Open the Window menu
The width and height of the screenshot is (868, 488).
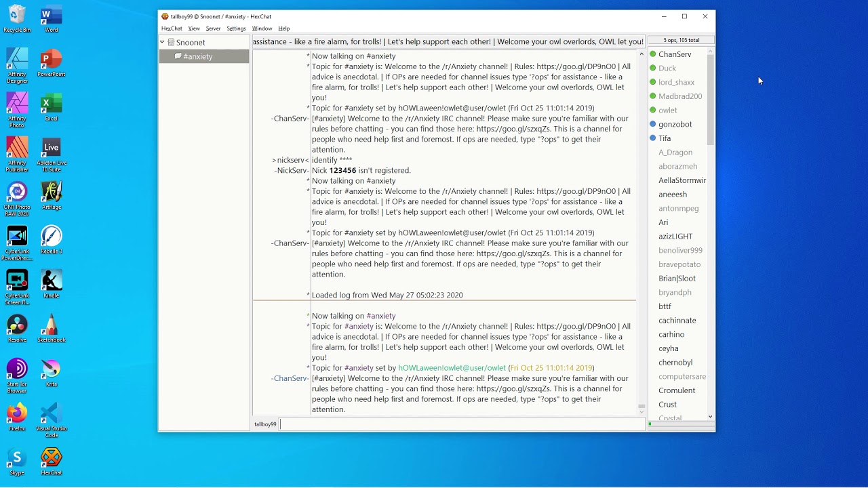click(262, 28)
